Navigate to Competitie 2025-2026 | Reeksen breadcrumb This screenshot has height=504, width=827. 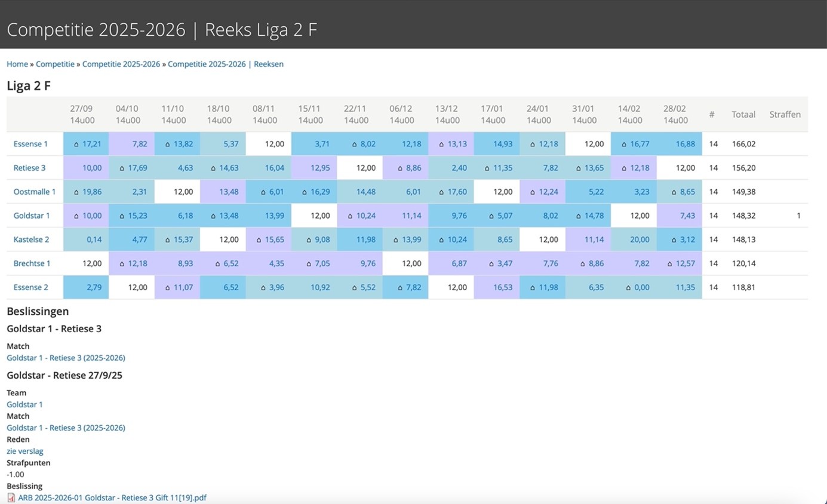click(x=225, y=64)
